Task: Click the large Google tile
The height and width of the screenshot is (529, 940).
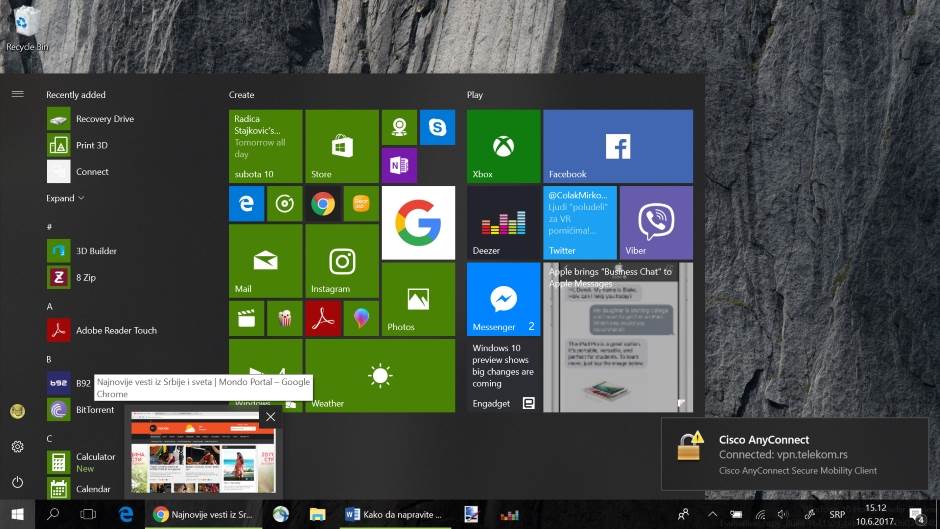Action: [418, 222]
